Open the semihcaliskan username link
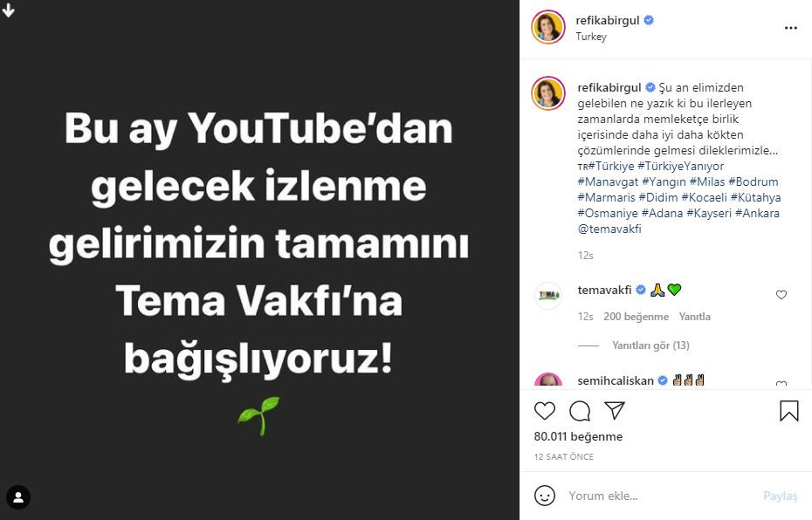Screen dimensions: 812x520 [616, 380]
